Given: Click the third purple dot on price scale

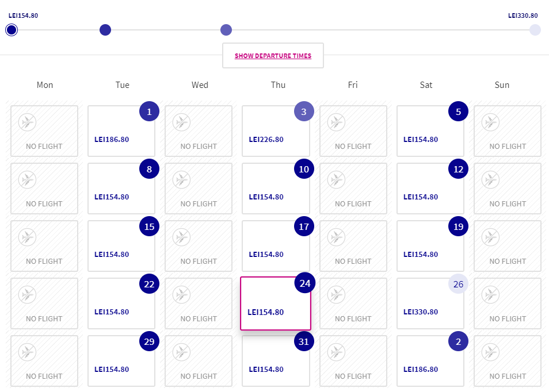Looking at the screenshot, I should pyautogui.click(x=226, y=30).
